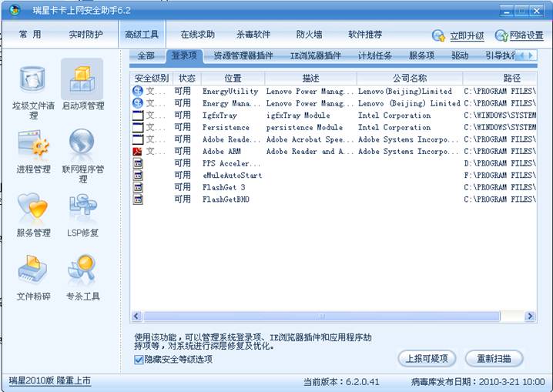Select the 启动项管理 startup manager icon

(82, 79)
